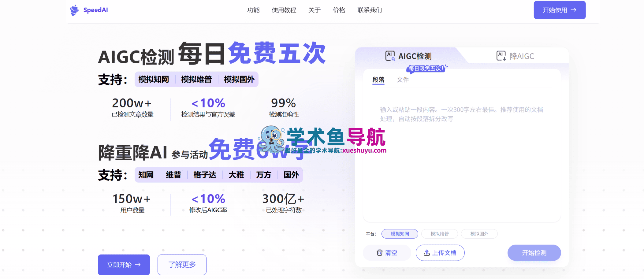This screenshot has width=644, height=279.
Task: Click the SpeedAI logo icon
Action: (x=74, y=10)
